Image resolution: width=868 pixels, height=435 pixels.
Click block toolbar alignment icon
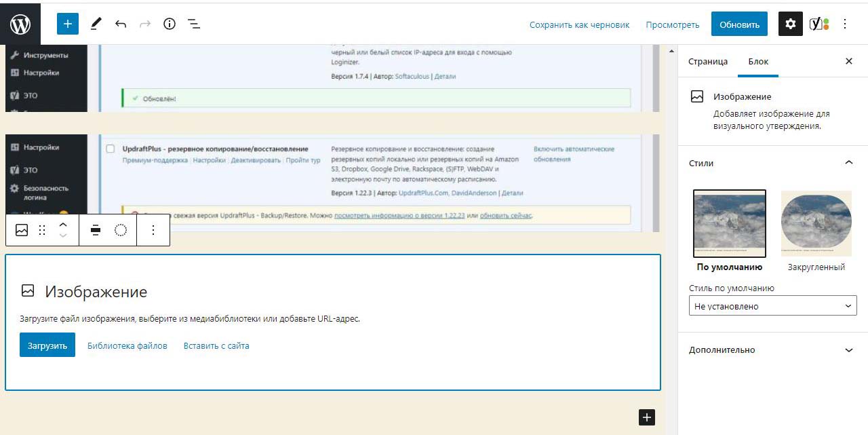click(x=96, y=230)
